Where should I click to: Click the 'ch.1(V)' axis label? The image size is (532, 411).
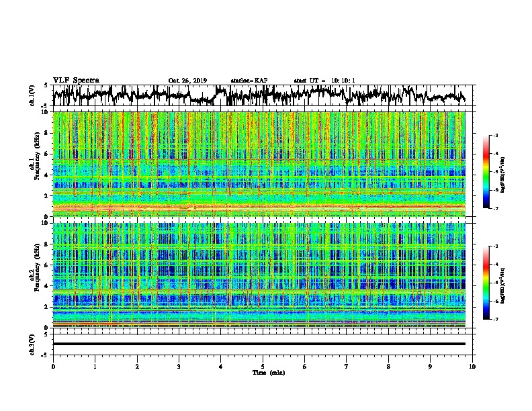(x=32, y=95)
